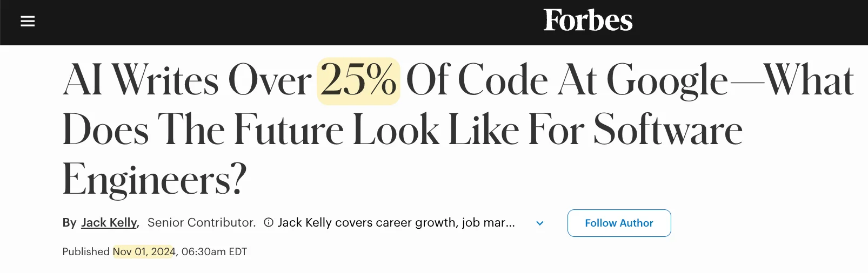Click the truncated bio text about career growth
Screen dimensions: 868x273
396,222
